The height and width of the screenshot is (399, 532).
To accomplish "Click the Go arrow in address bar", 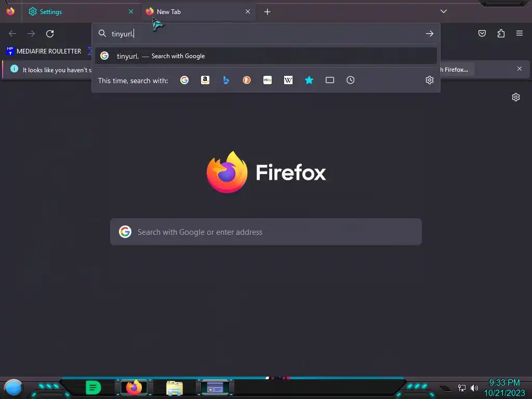I will 430,34.
